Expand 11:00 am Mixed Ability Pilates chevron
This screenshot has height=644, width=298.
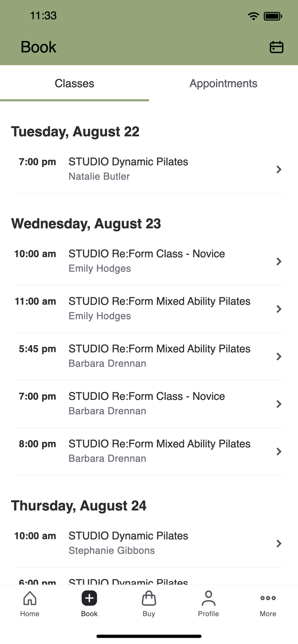click(x=279, y=309)
